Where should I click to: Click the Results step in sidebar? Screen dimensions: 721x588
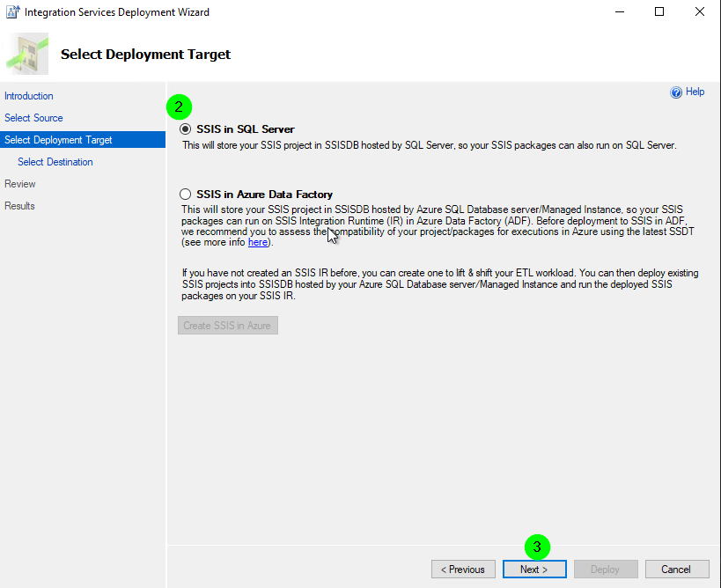point(19,206)
